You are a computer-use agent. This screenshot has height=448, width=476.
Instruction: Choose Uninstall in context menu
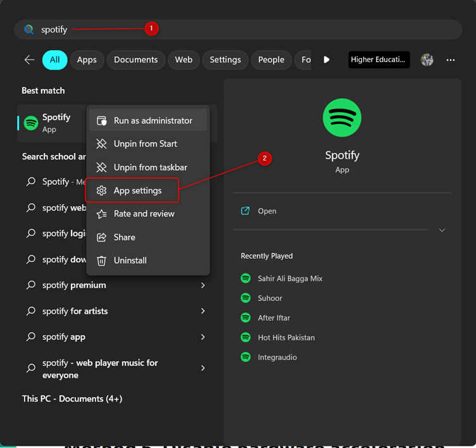pos(148,261)
